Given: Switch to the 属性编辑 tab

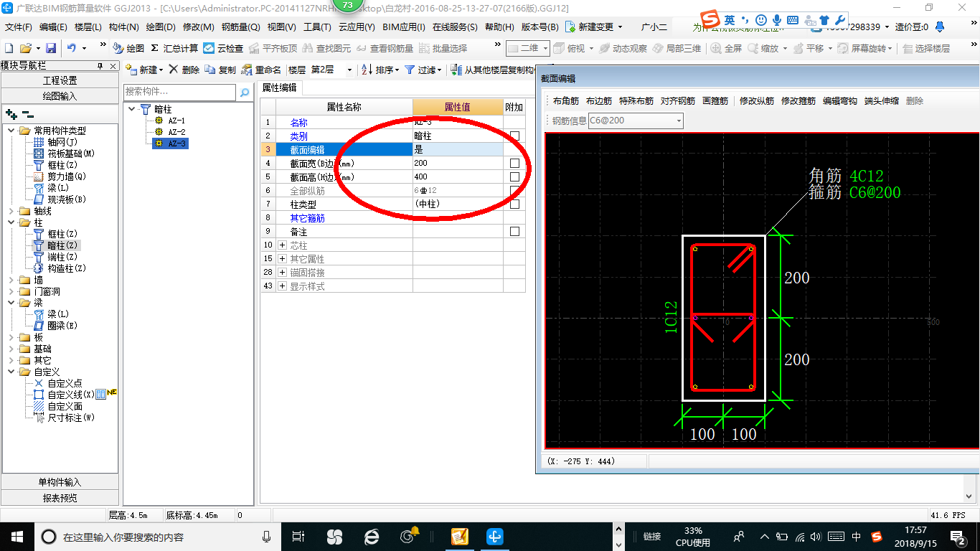Looking at the screenshot, I should click(280, 88).
